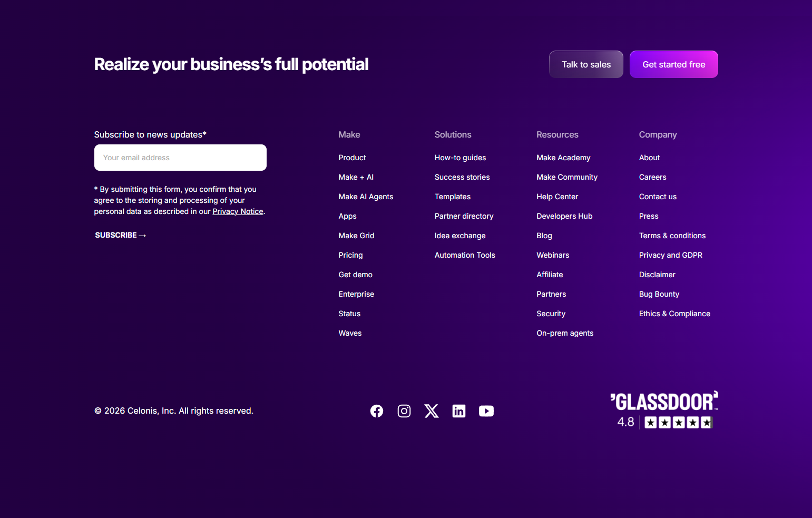
Task: Click the email address input field
Action: coord(180,157)
